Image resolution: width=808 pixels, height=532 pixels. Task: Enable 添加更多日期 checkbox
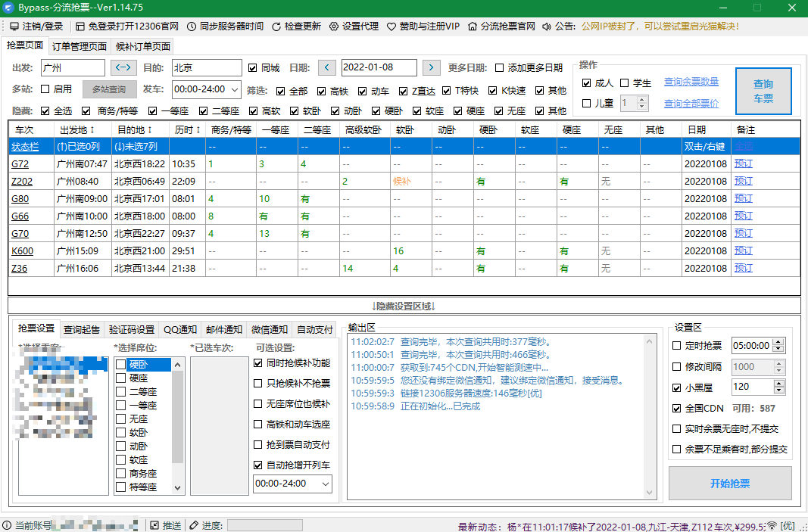(x=499, y=68)
